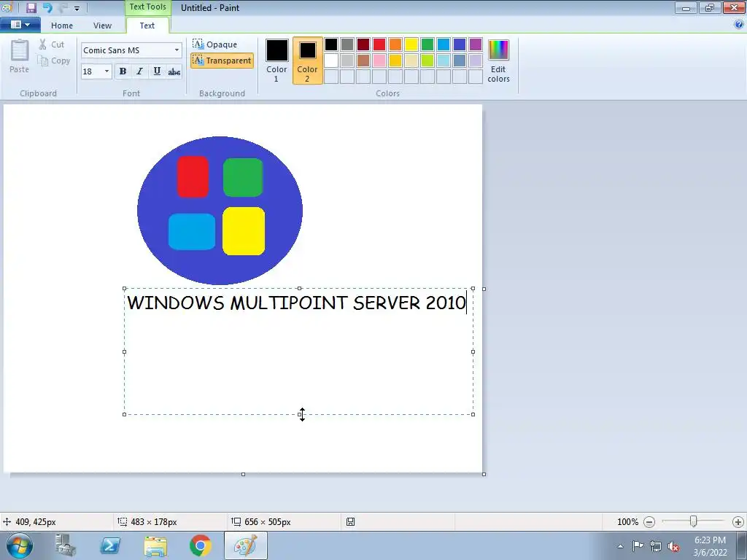This screenshot has width=747, height=560.
Task: Pick the lavender palette swatch
Action: [476, 61]
